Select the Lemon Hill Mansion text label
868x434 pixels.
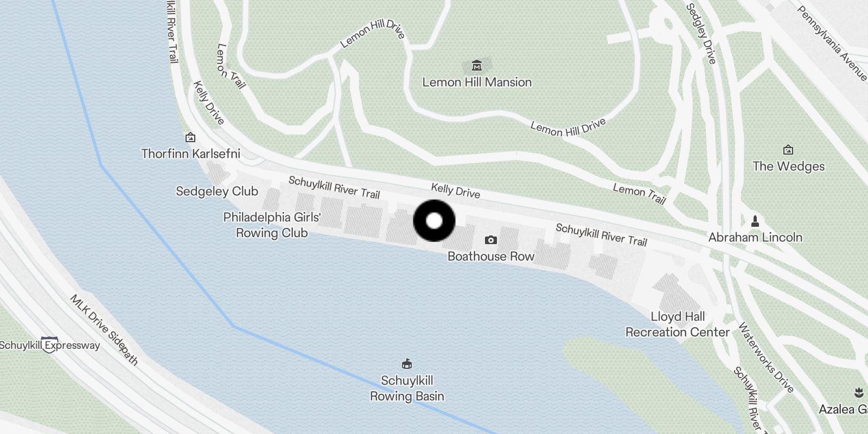pos(477,82)
